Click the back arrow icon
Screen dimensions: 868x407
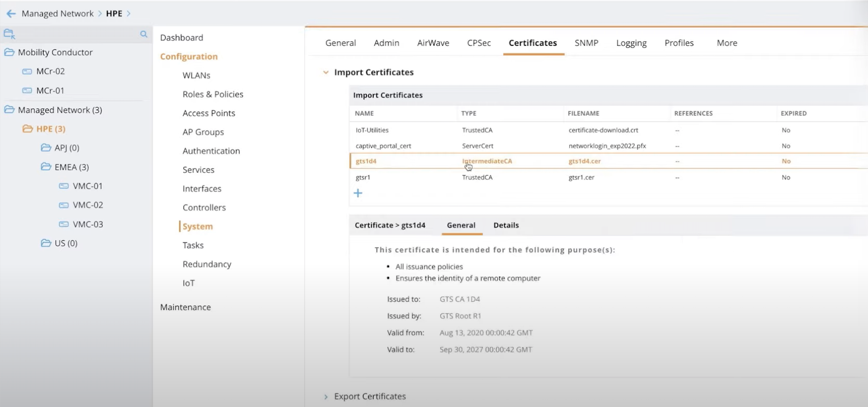[11, 14]
